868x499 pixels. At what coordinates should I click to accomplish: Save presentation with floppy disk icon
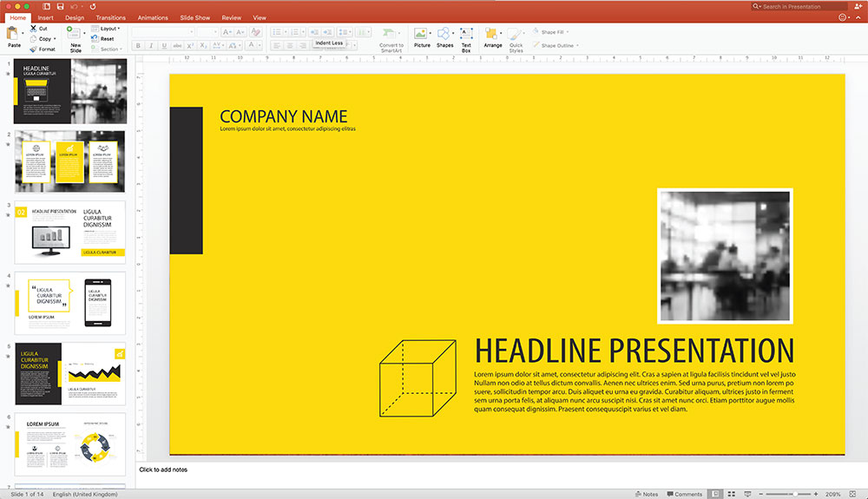(x=60, y=6)
